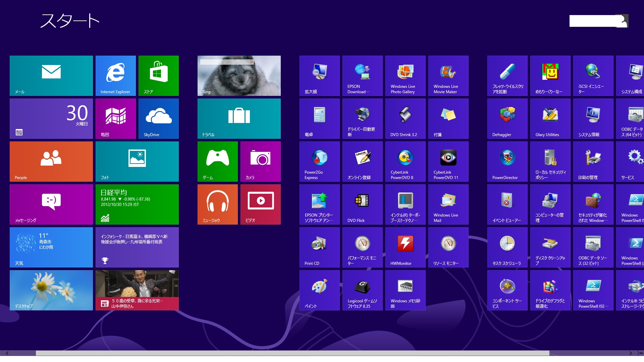Open the Logicool gaming software tile
The width and height of the screenshot is (644, 362).
(x=362, y=290)
